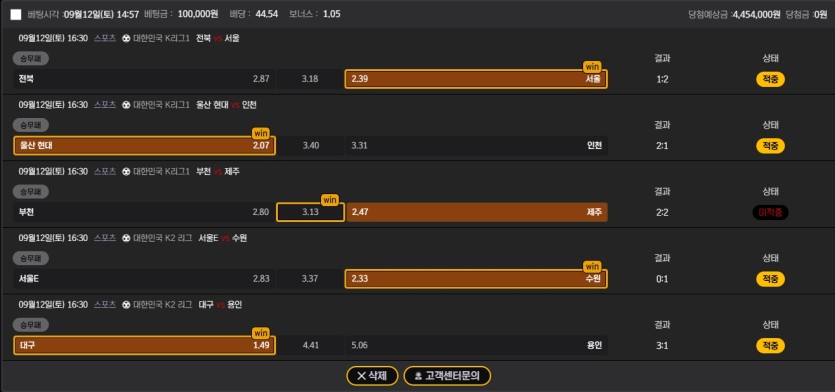
Task: Select 제주 away odds 2.47
Action: 477,212
